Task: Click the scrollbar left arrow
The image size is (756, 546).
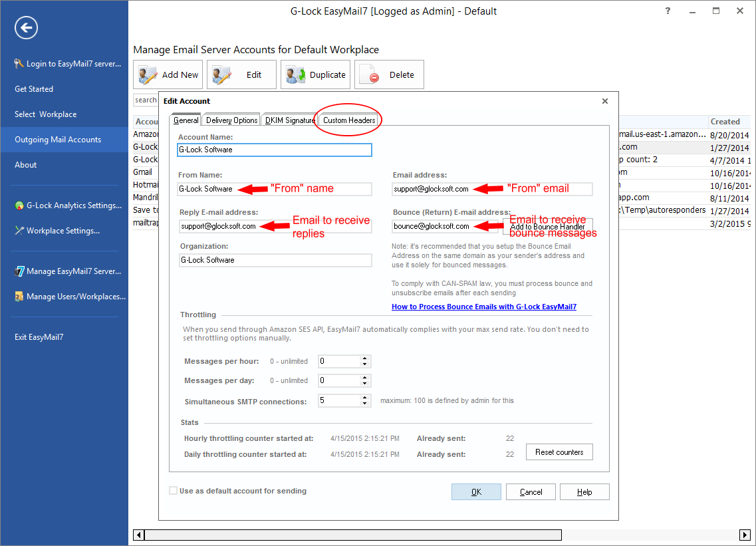Action: click(139, 535)
